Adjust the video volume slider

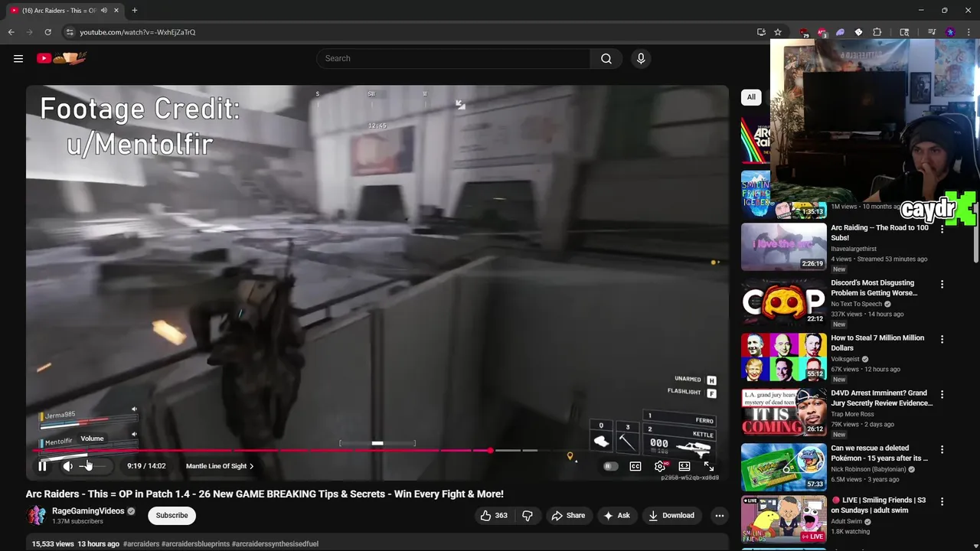click(x=93, y=466)
